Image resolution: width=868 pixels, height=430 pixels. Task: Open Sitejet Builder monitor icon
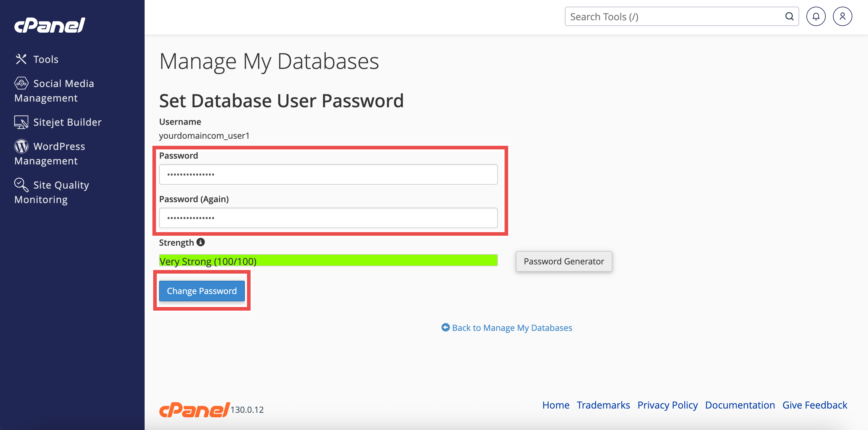coord(21,122)
